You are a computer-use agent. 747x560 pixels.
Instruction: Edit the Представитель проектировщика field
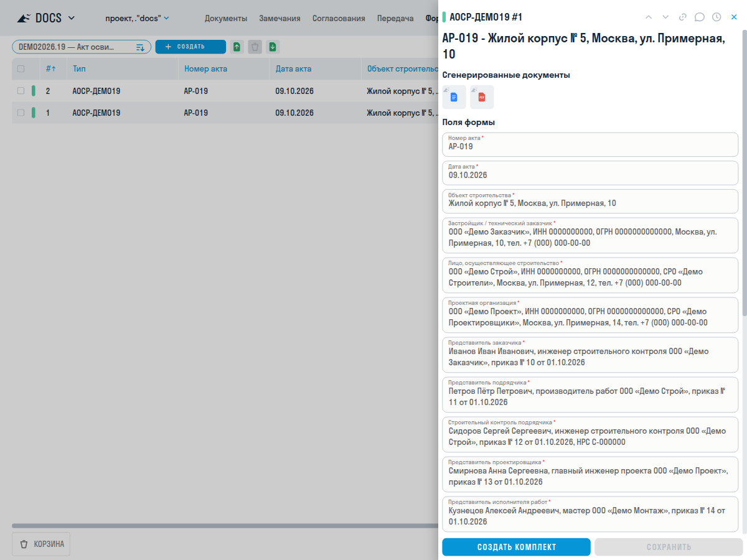point(590,474)
